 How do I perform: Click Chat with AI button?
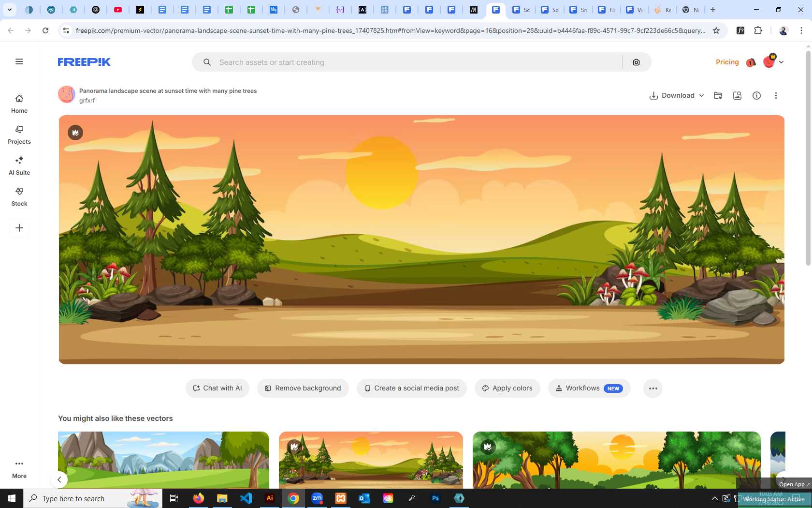217,388
